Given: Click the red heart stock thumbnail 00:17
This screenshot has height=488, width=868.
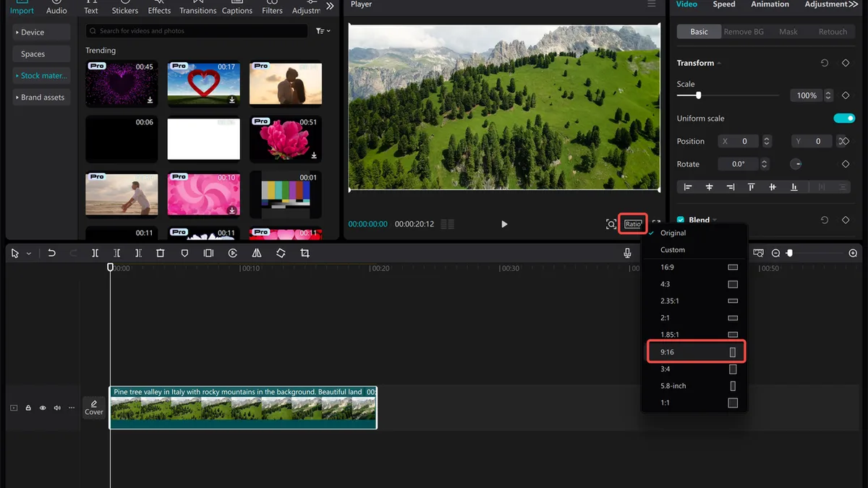Looking at the screenshot, I should click(203, 84).
